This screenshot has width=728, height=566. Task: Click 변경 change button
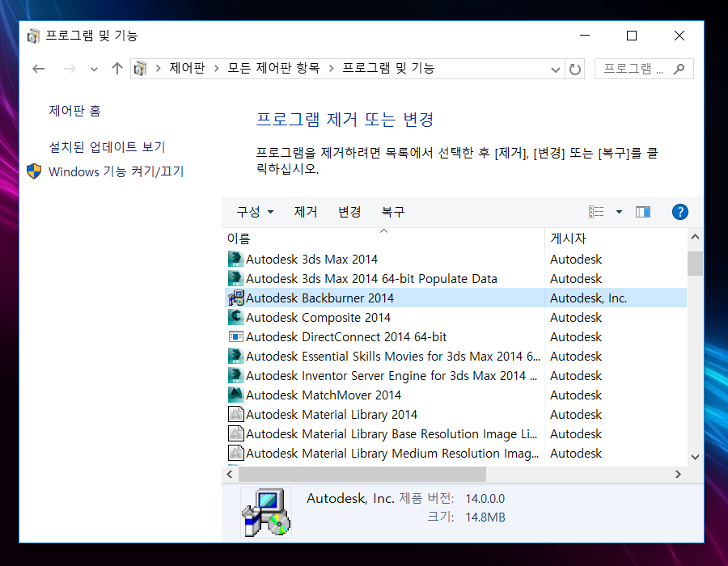[349, 212]
